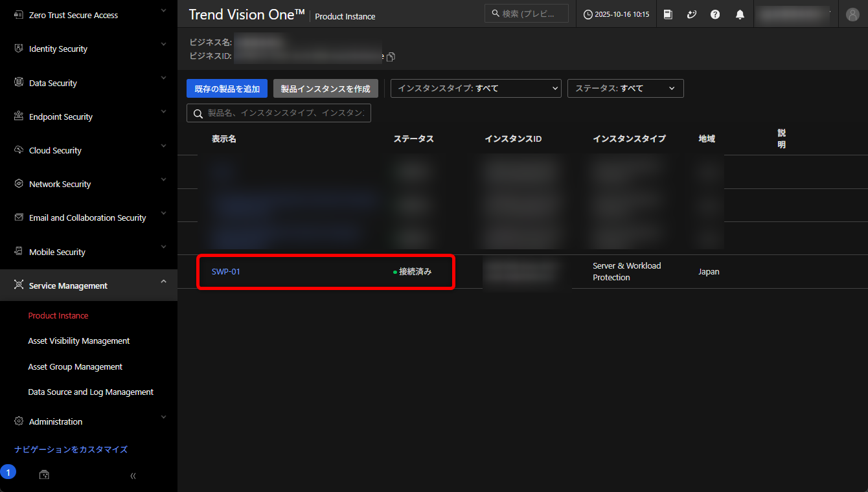Click the phone-style support icon in top bar
This screenshot has height=492, width=868.
692,14
